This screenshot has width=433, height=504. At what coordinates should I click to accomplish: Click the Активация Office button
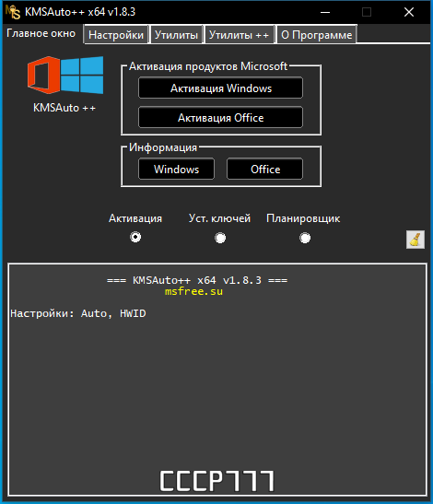point(220,117)
